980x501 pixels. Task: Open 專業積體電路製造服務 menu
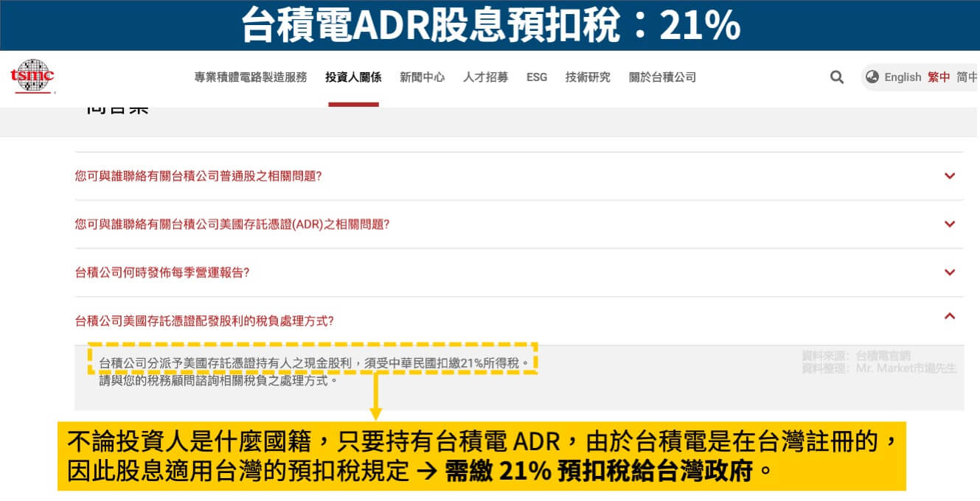point(251,77)
